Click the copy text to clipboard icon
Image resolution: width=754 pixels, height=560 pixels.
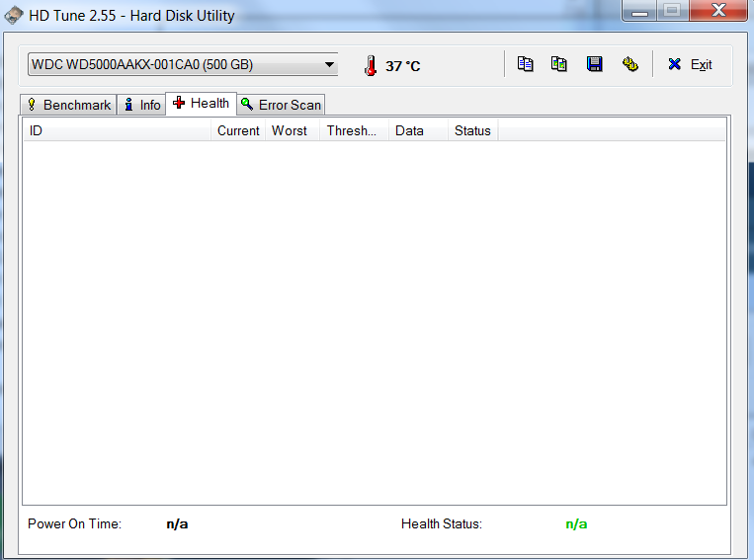(526, 64)
